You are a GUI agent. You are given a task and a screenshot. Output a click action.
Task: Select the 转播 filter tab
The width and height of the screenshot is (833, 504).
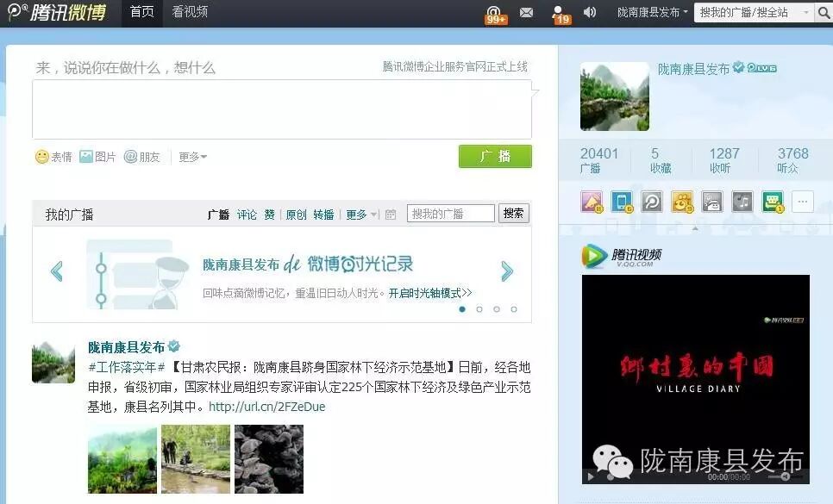(x=323, y=215)
